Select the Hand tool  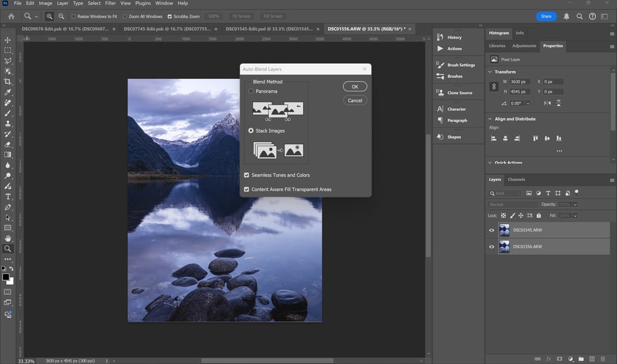(x=8, y=238)
